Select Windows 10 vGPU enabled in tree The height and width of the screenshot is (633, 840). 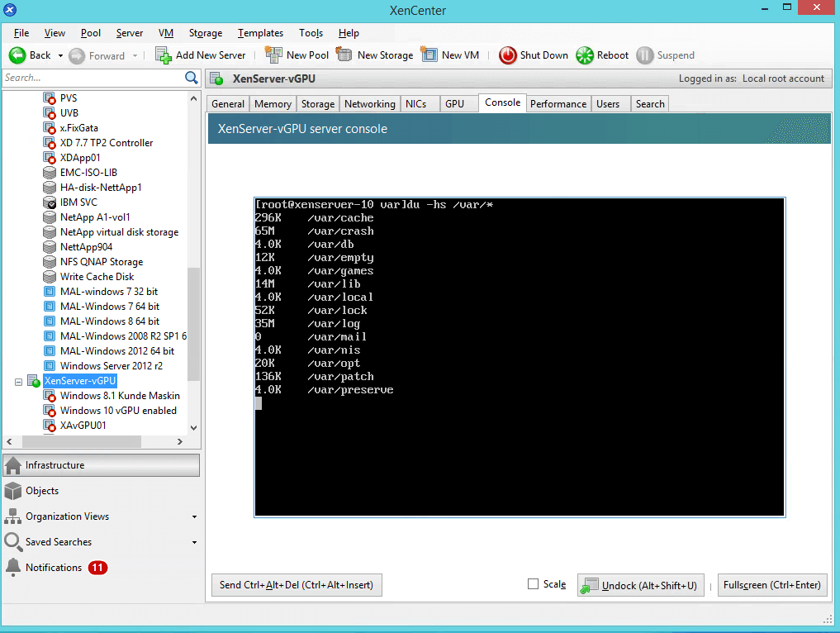(118, 411)
